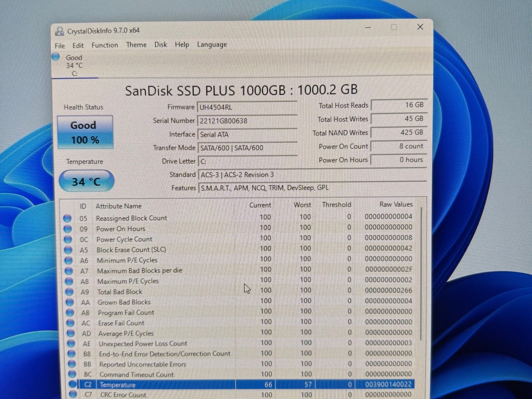The height and width of the screenshot is (399, 532).
Task: Click status orb of Erase Fail Count row
Action: 70,323
